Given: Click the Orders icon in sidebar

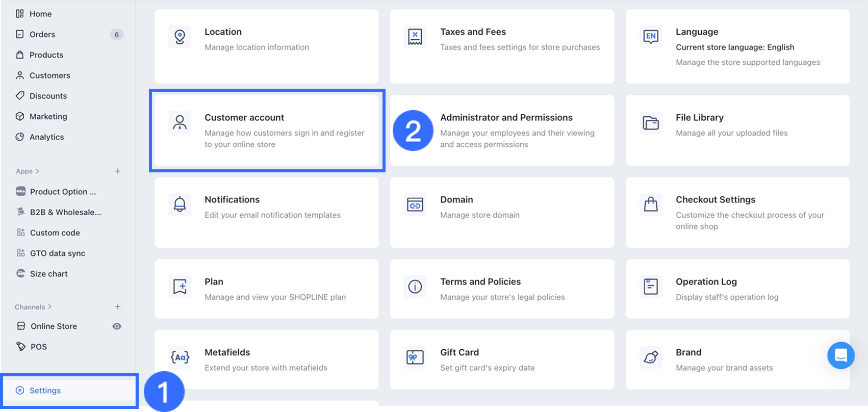Looking at the screenshot, I should [x=20, y=34].
